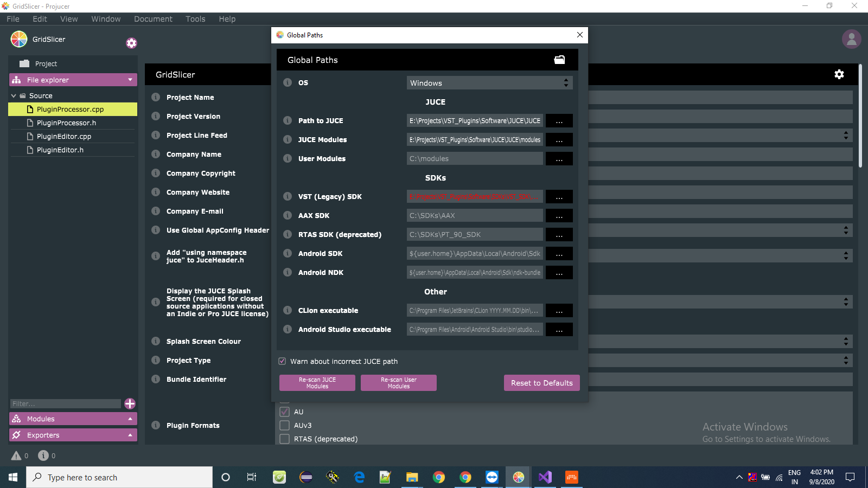Toggle Warn about incorrect JUCE path
Screen dimensions: 868x488
pos(282,361)
